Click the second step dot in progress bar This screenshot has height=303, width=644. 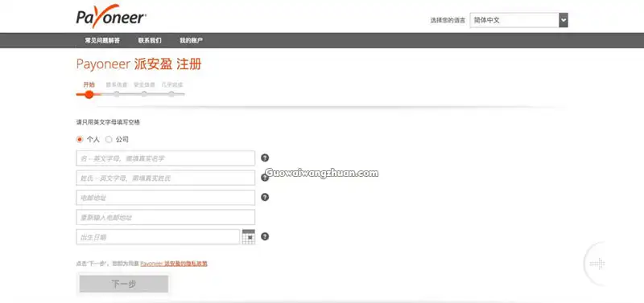pyautogui.click(x=117, y=94)
